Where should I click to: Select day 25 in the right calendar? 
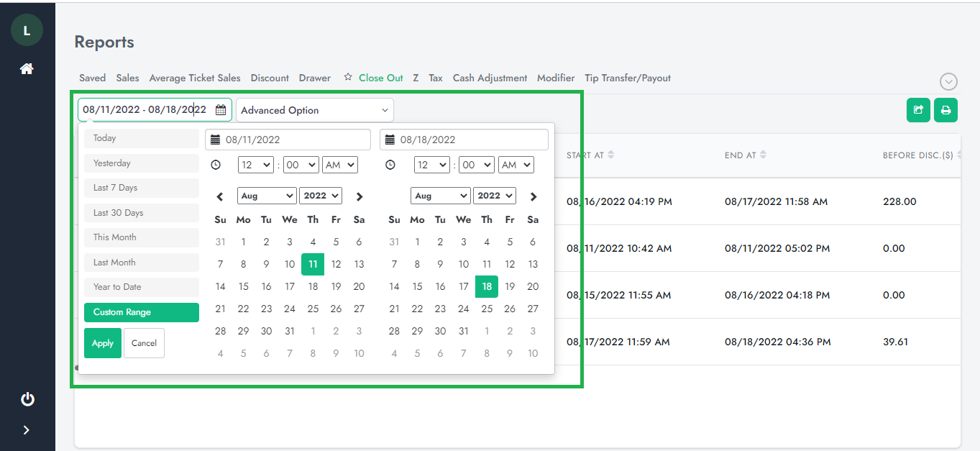click(487, 309)
